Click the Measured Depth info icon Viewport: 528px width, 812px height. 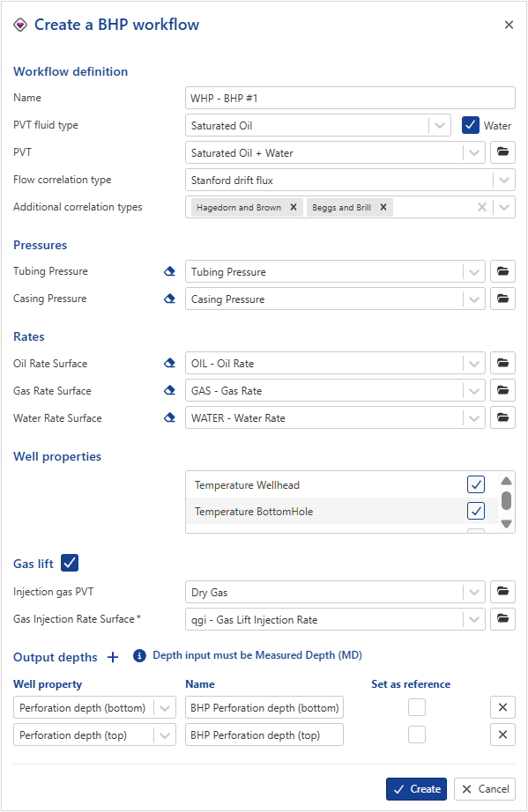pos(139,656)
